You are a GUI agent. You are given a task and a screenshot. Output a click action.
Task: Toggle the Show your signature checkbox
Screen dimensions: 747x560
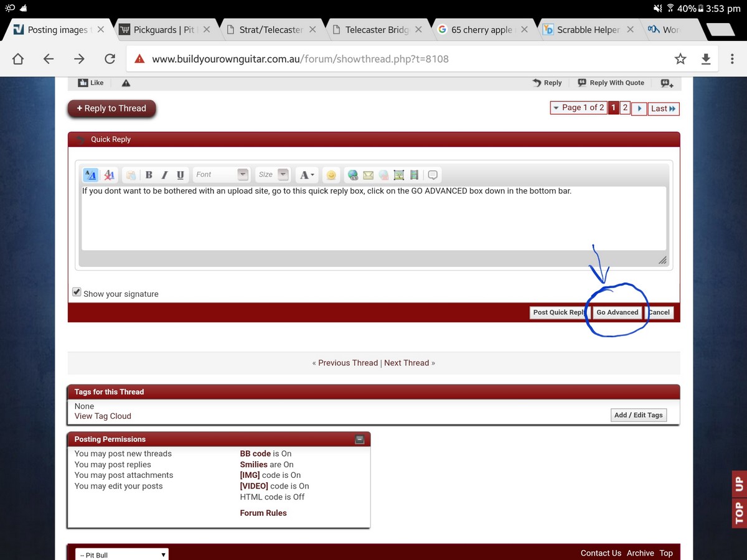(x=77, y=292)
